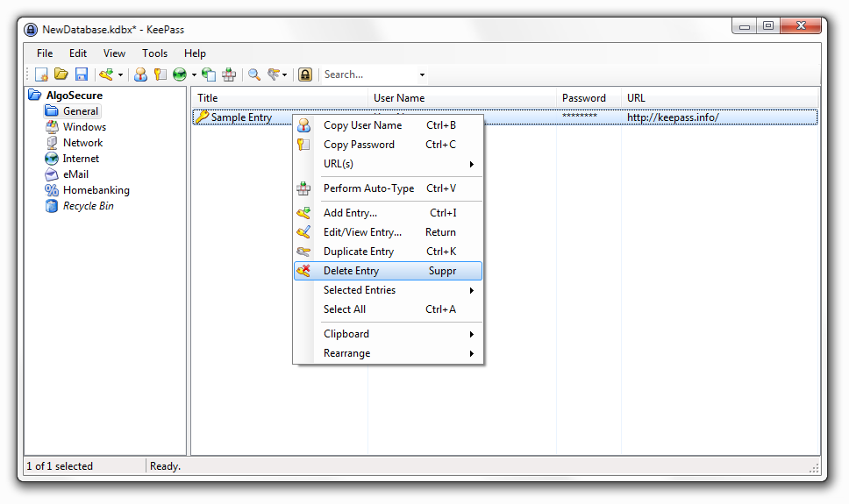
Task: Click the Perform Auto-Type toolbar icon
Action: (229, 75)
